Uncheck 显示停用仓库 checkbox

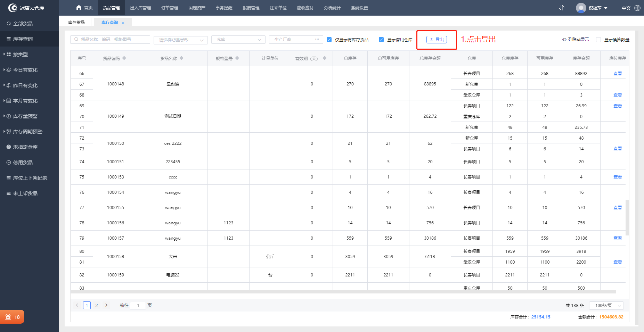tap(381, 40)
